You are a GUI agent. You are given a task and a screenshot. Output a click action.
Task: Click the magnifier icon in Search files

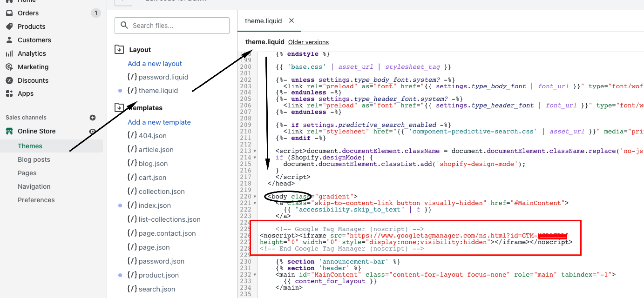pyautogui.click(x=124, y=26)
